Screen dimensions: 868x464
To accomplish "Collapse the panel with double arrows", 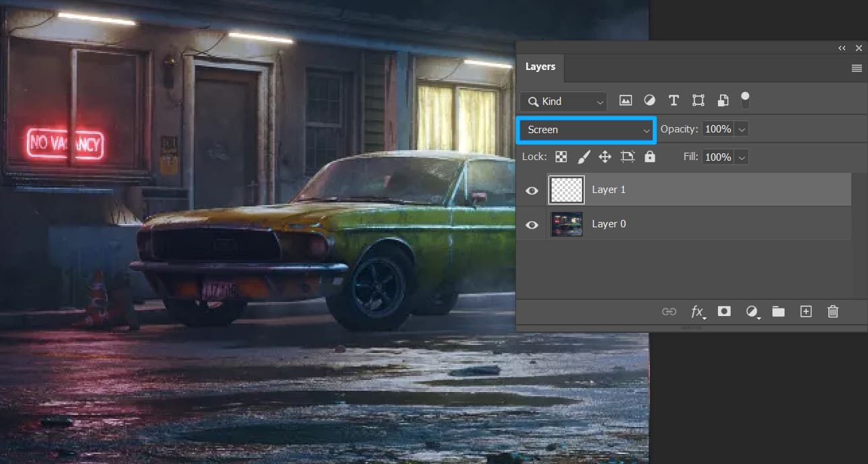I will click(x=841, y=48).
